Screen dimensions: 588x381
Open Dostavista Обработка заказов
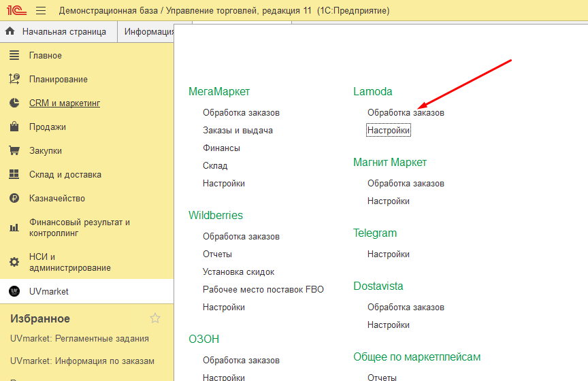[x=406, y=307]
